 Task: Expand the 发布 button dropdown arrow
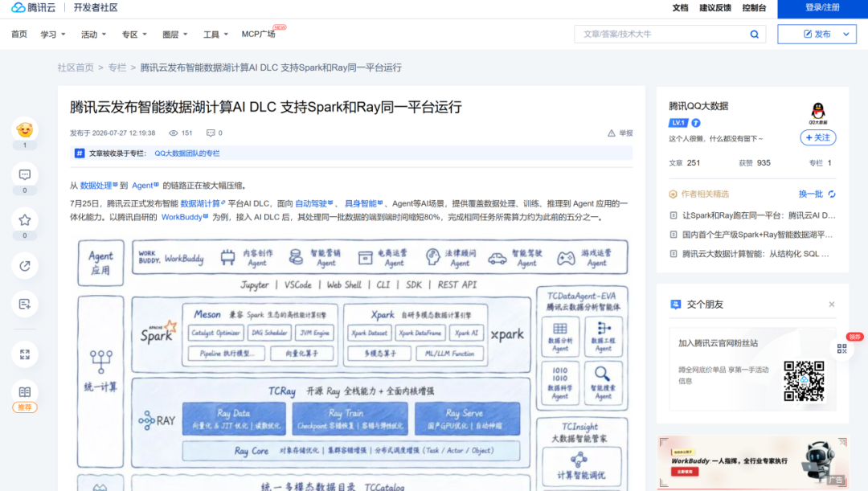845,35
